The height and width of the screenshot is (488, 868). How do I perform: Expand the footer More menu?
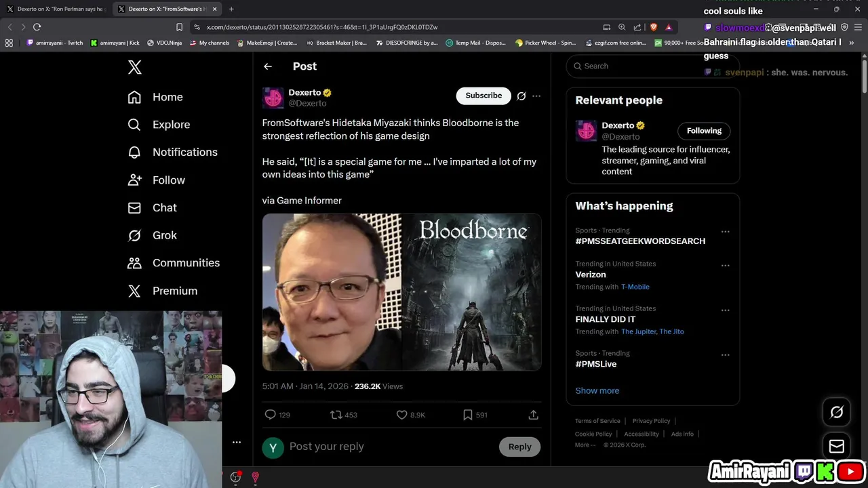click(585, 445)
